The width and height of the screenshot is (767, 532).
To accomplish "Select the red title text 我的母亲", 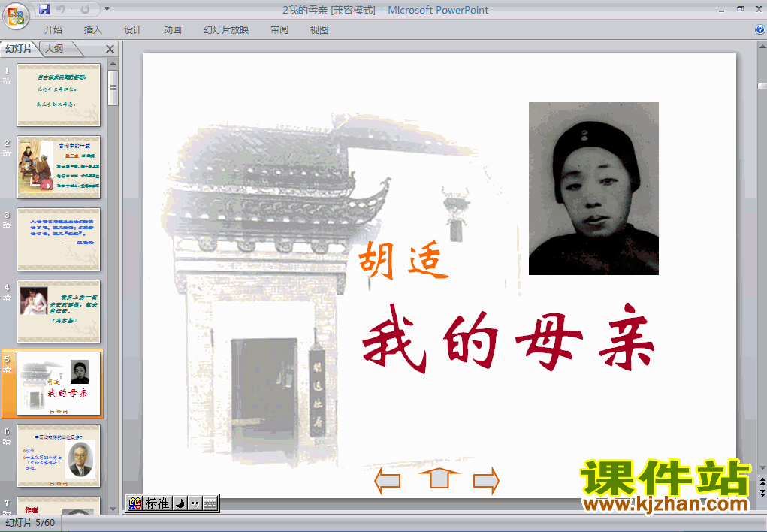I will coord(509,339).
